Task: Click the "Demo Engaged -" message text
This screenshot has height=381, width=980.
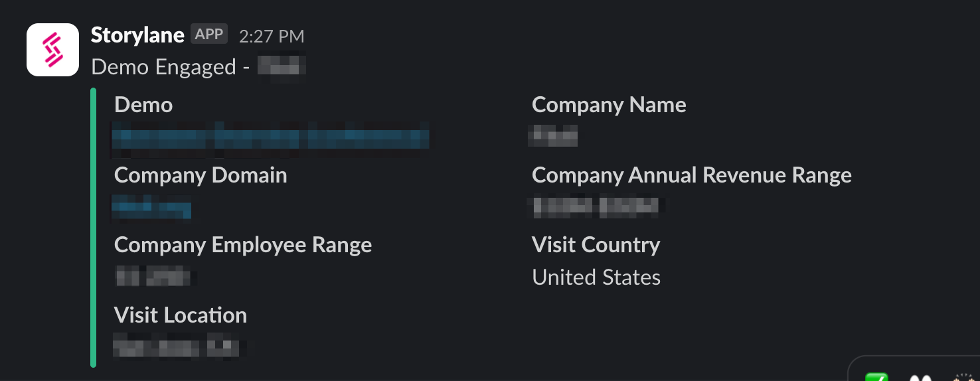Action: (163, 67)
